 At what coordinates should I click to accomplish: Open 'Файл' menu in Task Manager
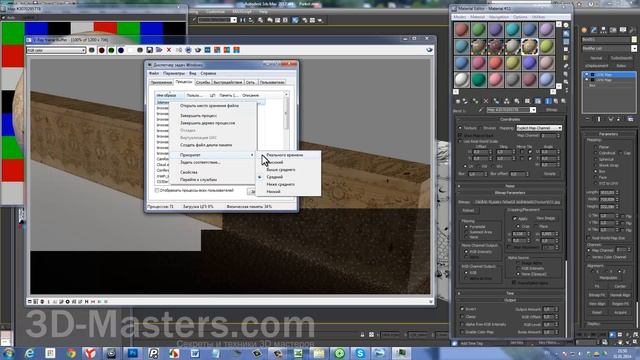tap(154, 73)
